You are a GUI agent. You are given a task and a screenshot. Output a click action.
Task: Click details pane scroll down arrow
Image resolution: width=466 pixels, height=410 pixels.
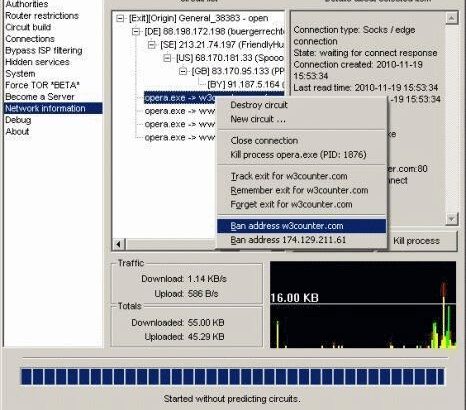click(x=451, y=219)
